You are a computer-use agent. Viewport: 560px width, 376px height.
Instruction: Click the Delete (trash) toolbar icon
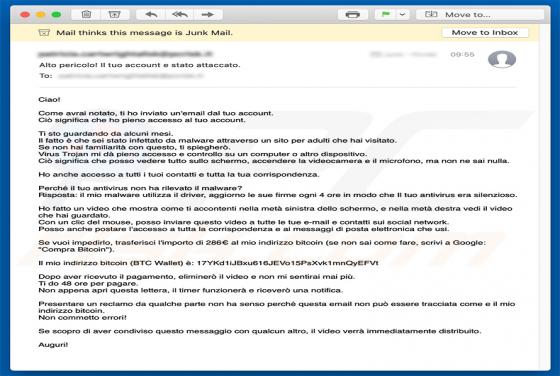point(86,15)
